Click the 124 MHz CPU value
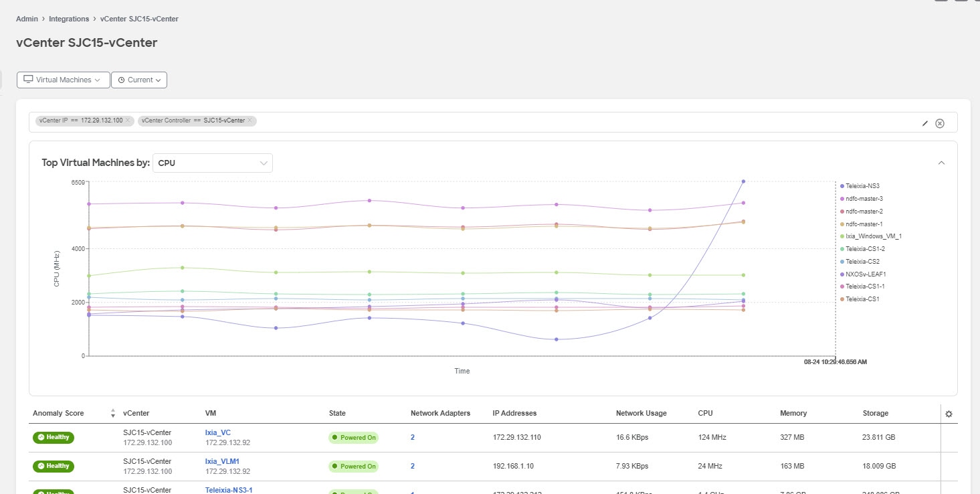The image size is (980, 494). pyautogui.click(x=712, y=437)
